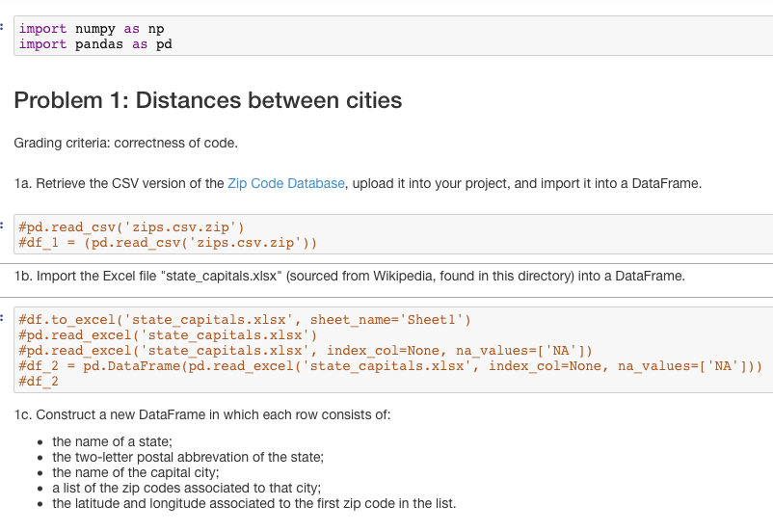This screenshot has height=532, width=773.
Task: Click the 'Grading criteria: correctness of code.' text
Action: coord(125,143)
